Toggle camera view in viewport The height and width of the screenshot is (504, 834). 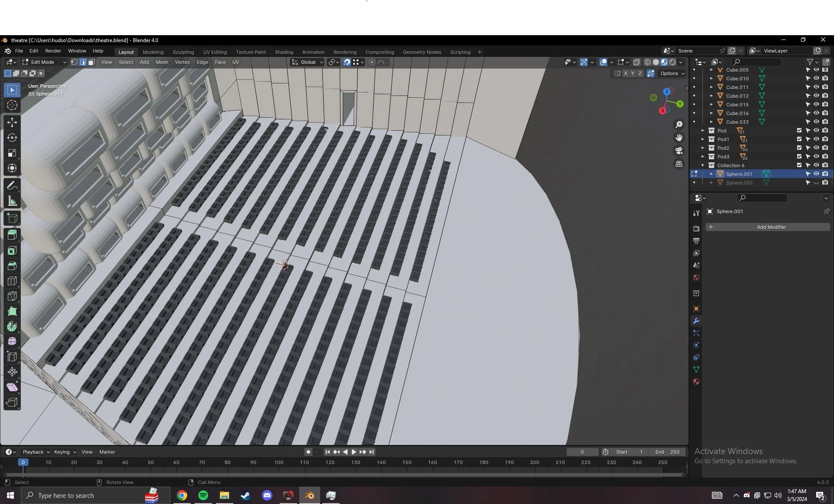678,151
